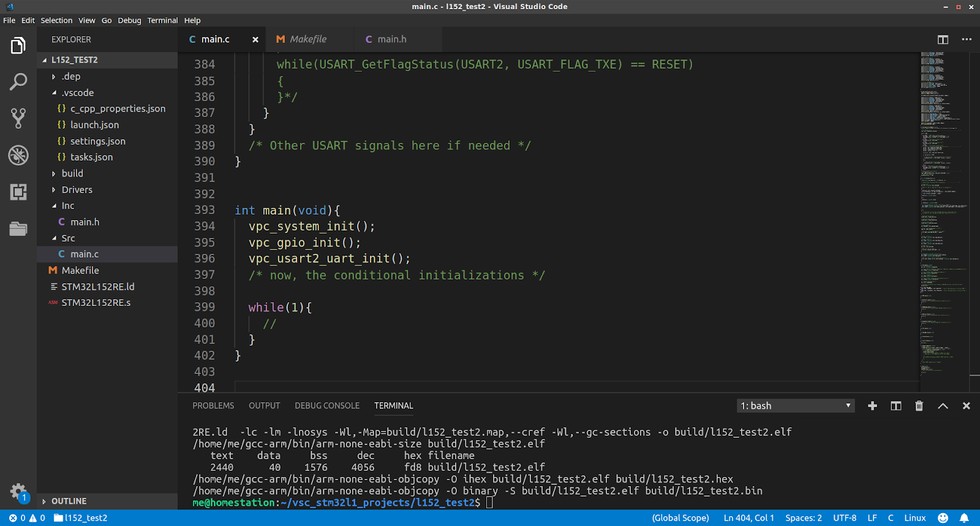This screenshot has width=980, height=526.
Task: Open the notifications bell in status bar
Action: click(964, 518)
